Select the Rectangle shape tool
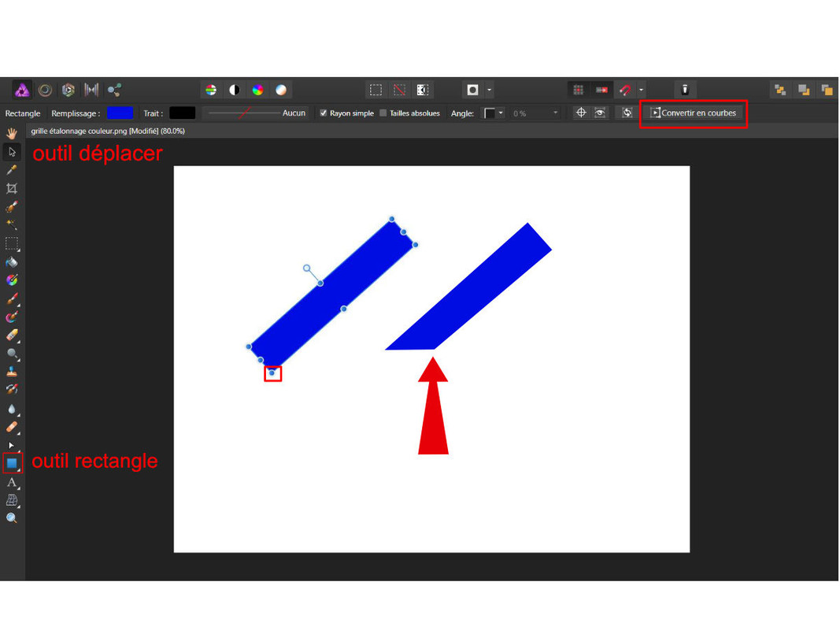840x630 pixels. point(12,463)
